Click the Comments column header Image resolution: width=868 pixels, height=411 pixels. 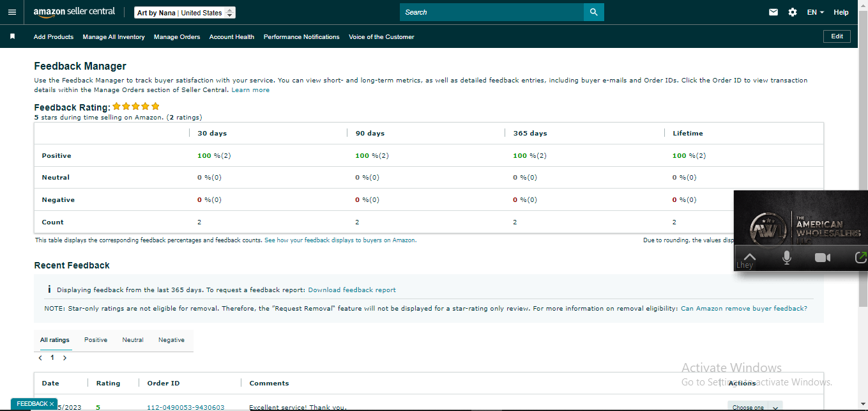click(269, 384)
